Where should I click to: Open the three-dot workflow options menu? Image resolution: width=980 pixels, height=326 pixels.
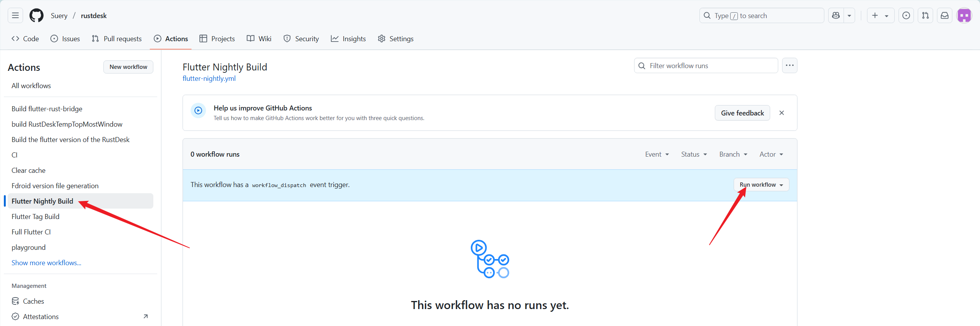coord(790,65)
